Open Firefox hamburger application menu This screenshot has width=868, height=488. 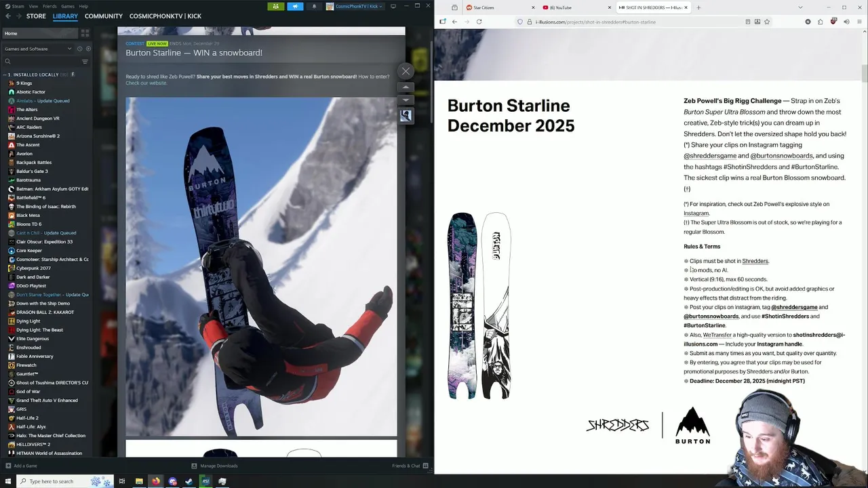[x=859, y=22]
